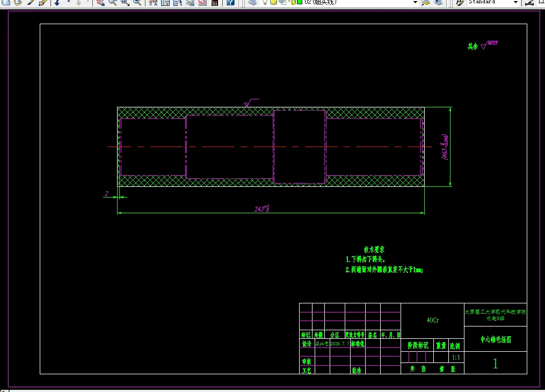Select technical requirement line 1 下料勿下料头

(365, 259)
